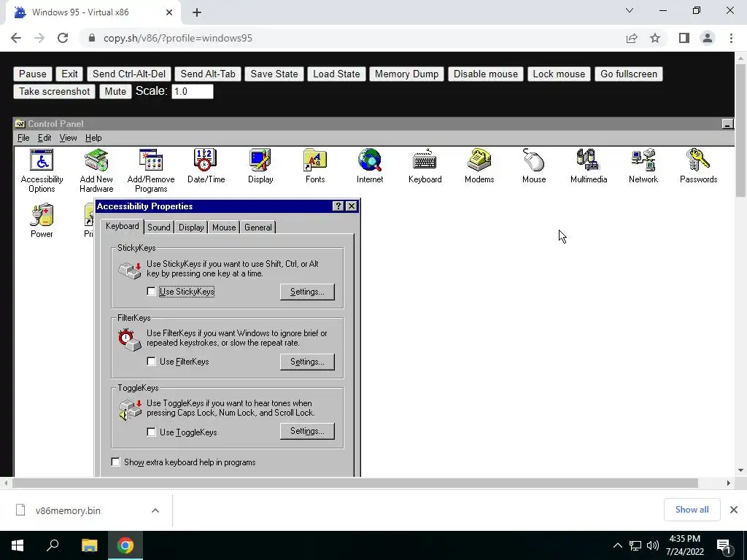Switch to the General tab

[x=258, y=227]
